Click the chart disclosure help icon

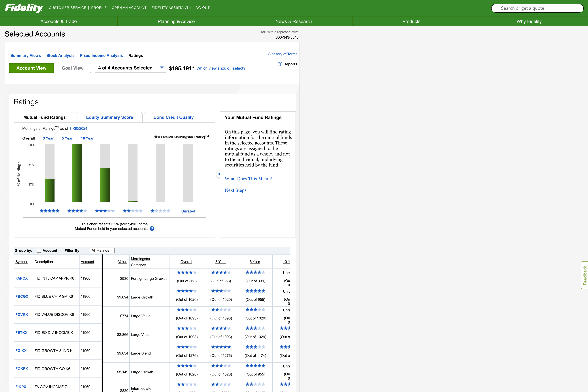tap(152, 228)
